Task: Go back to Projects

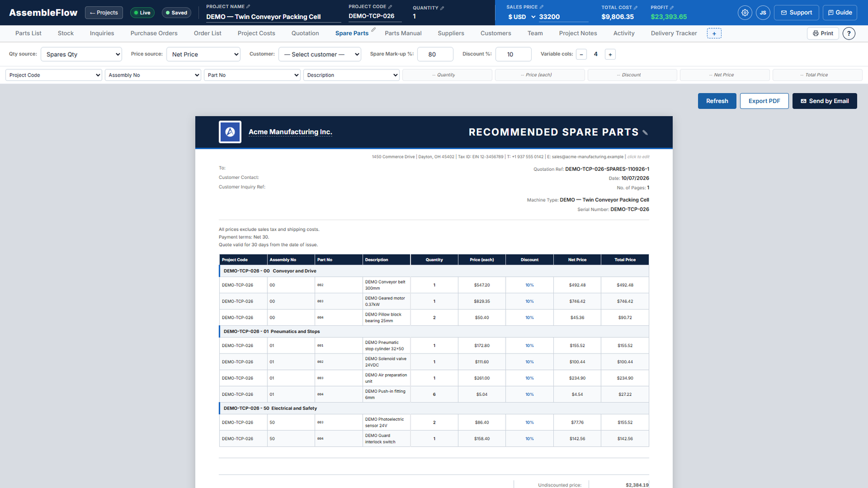Action: pos(104,12)
